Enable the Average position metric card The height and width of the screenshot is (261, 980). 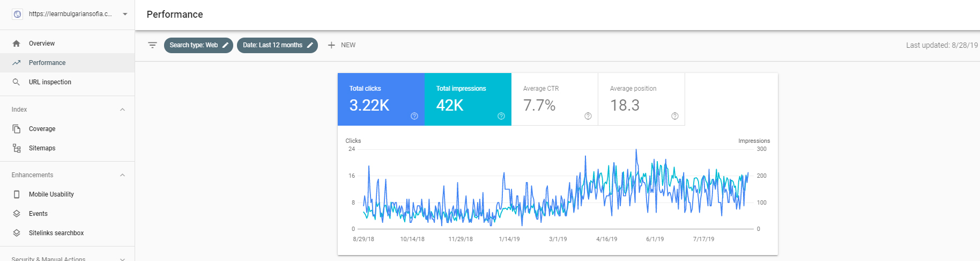[x=641, y=99]
